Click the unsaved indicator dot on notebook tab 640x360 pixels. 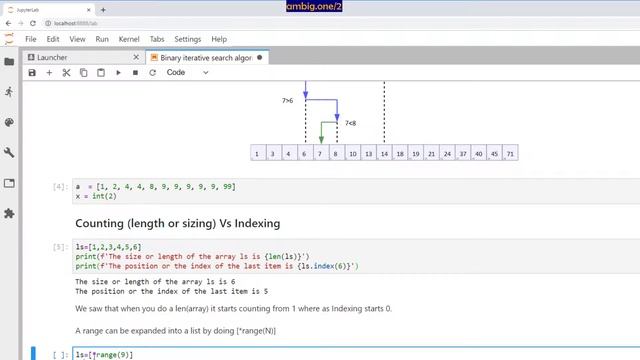pos(260,58)
